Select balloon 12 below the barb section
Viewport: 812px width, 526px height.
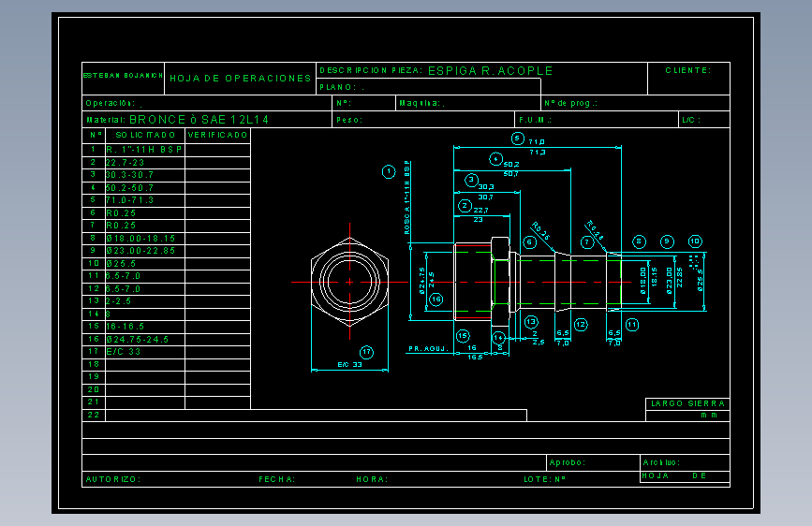581,325
